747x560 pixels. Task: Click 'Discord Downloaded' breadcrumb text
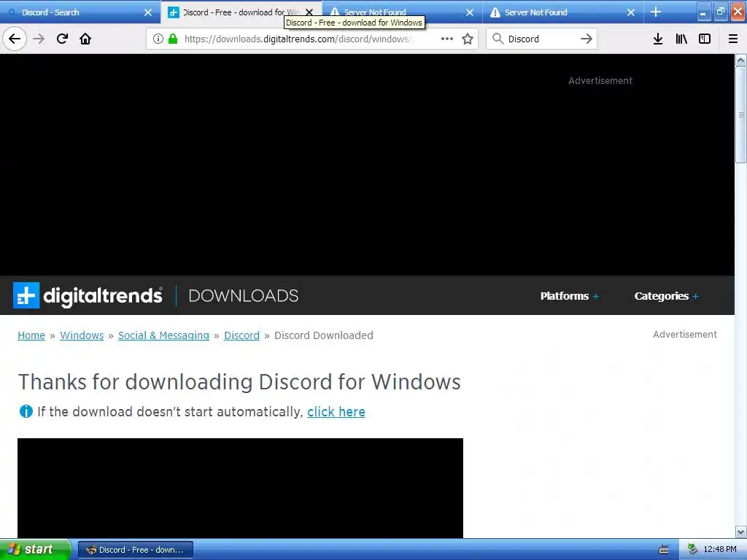324,335
